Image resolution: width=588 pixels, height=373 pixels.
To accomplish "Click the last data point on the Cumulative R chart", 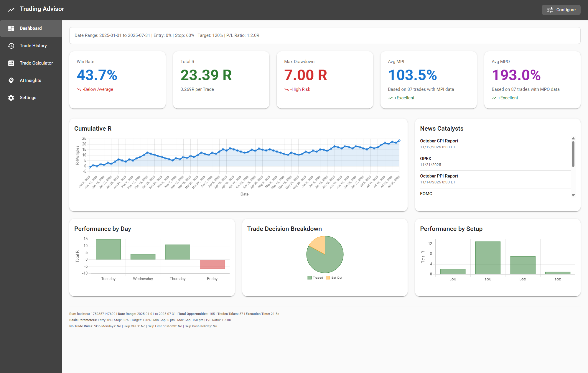I will click(400, 141).
